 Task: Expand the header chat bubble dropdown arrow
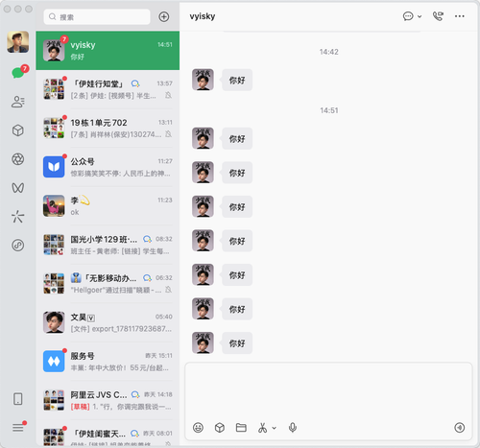tap(420, 16)
